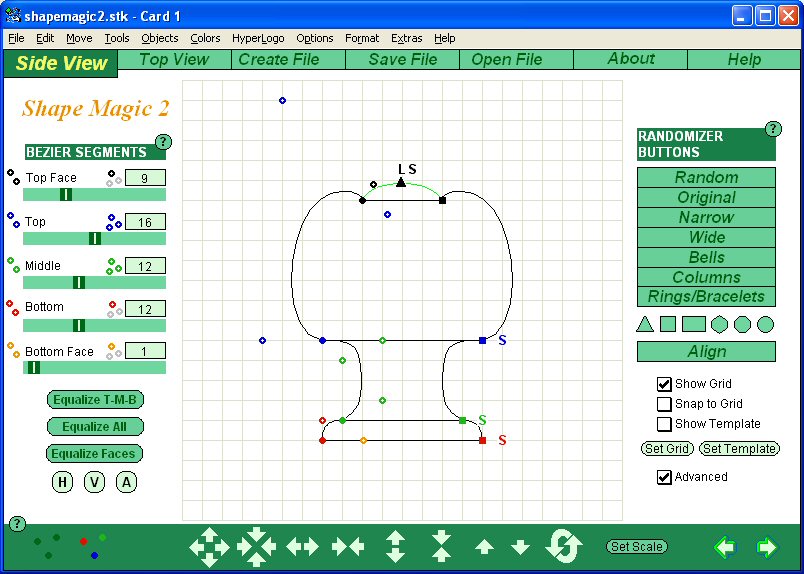
Task: Click the expand-in-all-directions arrows icon
Action: click(209, 547)
